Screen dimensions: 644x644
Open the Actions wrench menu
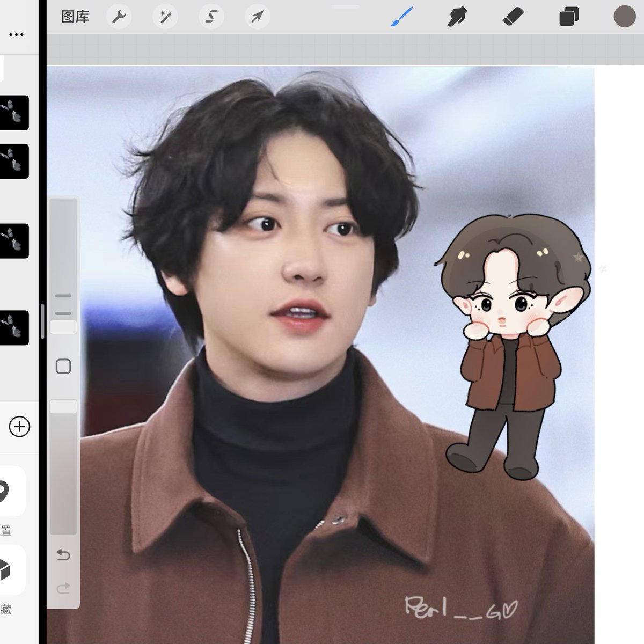coord(118,17)
